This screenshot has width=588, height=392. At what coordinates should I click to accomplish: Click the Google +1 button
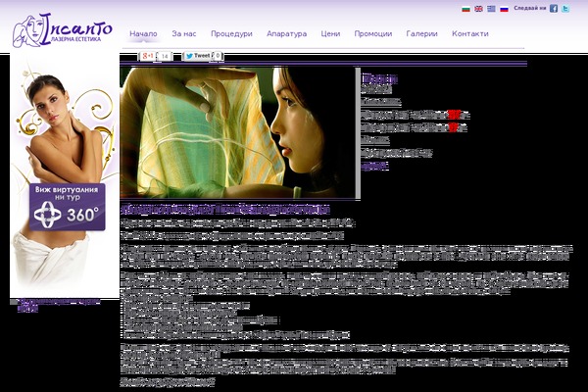[148, 56]
